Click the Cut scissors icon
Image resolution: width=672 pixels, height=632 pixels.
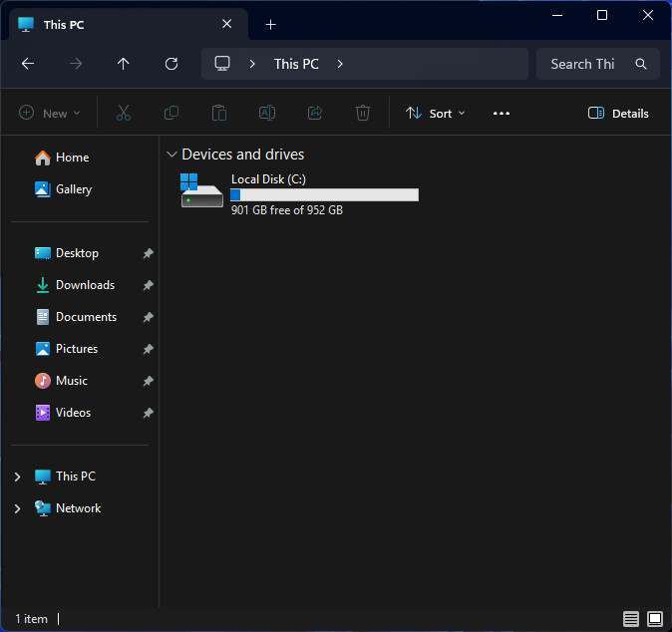[124, 113]
